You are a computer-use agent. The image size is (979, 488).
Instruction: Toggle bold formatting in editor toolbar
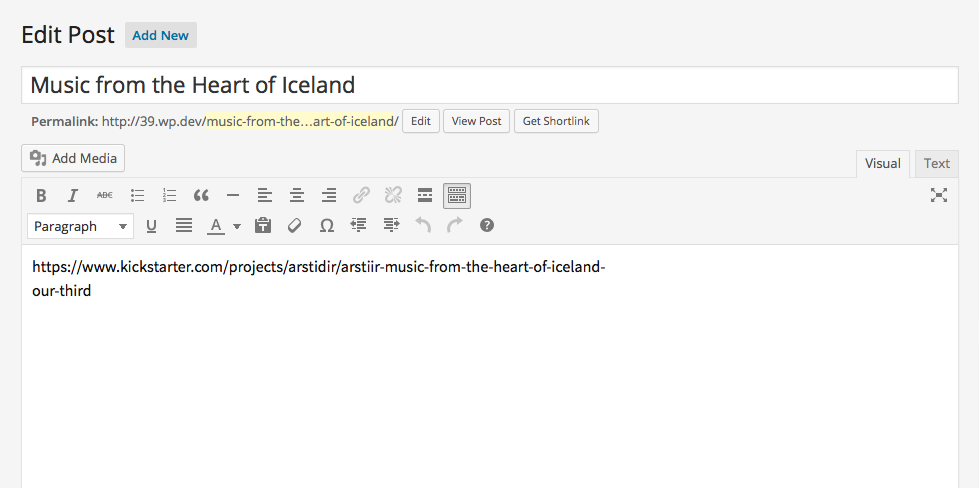pos(41,196)
